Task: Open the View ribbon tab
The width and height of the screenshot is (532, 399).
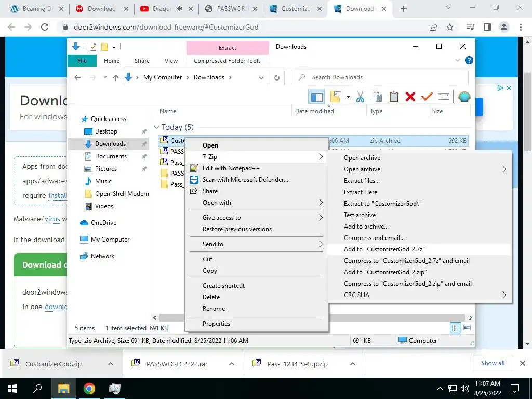Action: [171, 61]
